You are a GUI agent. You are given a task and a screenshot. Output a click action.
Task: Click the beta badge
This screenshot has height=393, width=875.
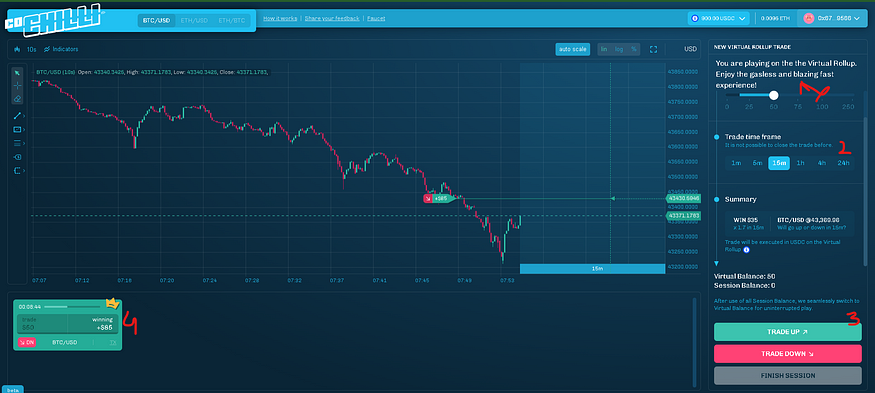click(12, 389)
